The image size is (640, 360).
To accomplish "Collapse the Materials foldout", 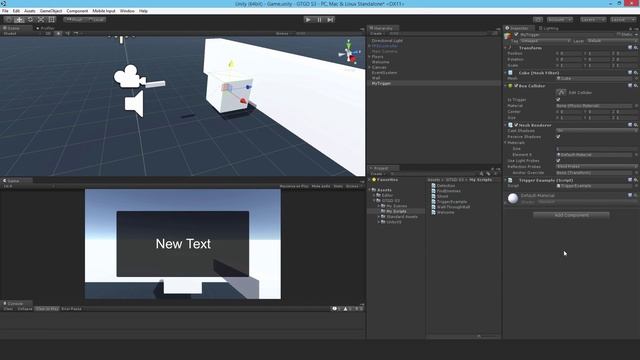I will pyautogui.click(x=506, y=143).
